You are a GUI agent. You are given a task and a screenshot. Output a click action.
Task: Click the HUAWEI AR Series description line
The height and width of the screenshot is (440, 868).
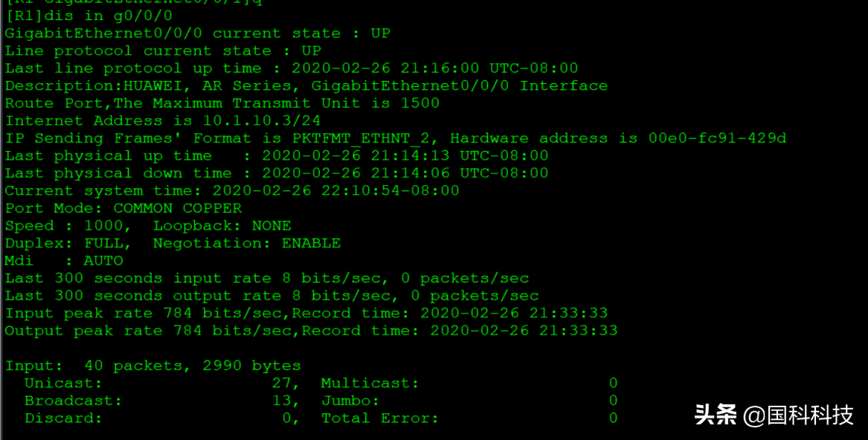point(306,85)
